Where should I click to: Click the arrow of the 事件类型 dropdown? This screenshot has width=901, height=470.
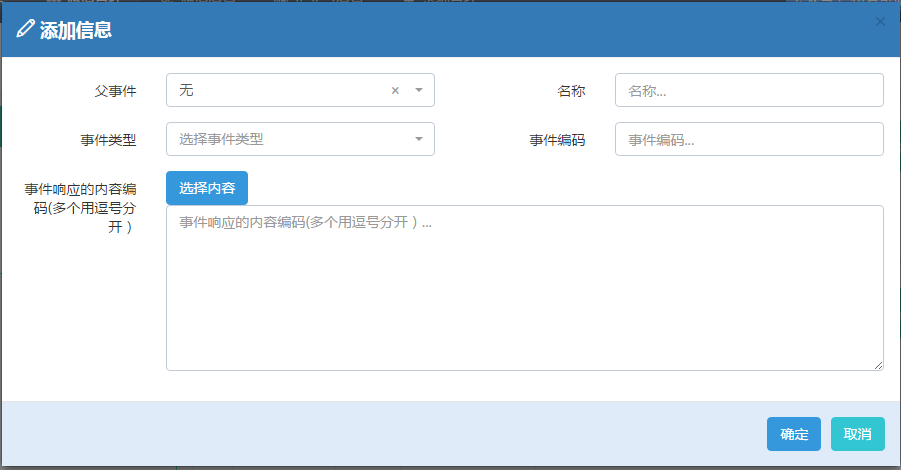point(419,139)
